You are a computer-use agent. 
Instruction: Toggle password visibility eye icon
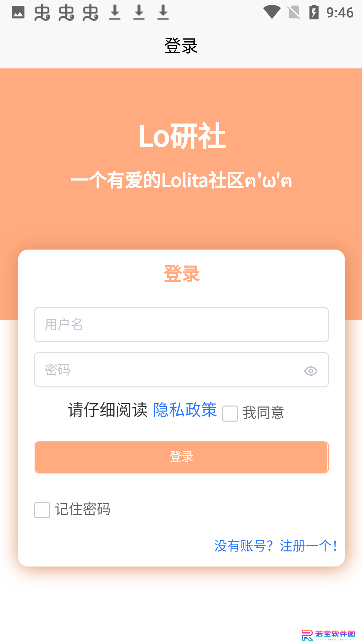[311, 371]
